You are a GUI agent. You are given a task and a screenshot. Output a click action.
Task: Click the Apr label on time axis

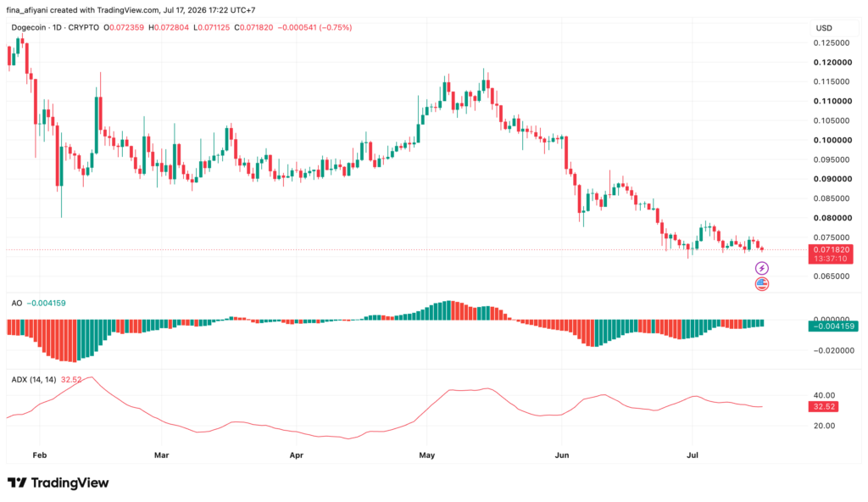(x=296, y=455)
